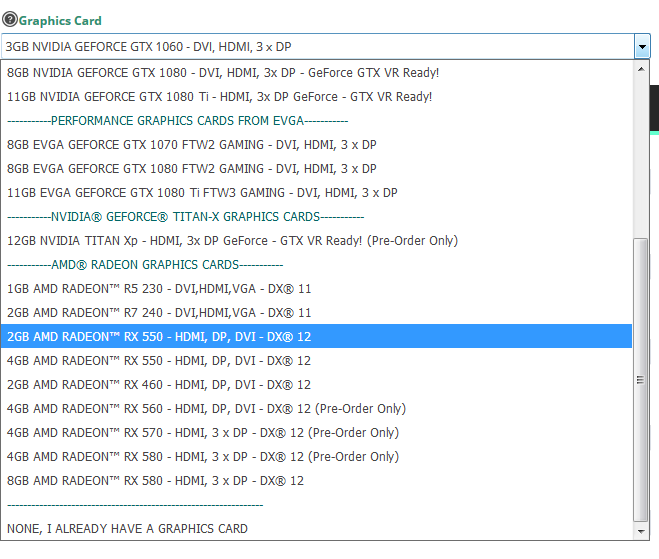The height and width of the screenshot is (559, 659).
Task: Select 4GB AMD RADEON RX 570 pre-order
Action: click(x=316, y=432)
